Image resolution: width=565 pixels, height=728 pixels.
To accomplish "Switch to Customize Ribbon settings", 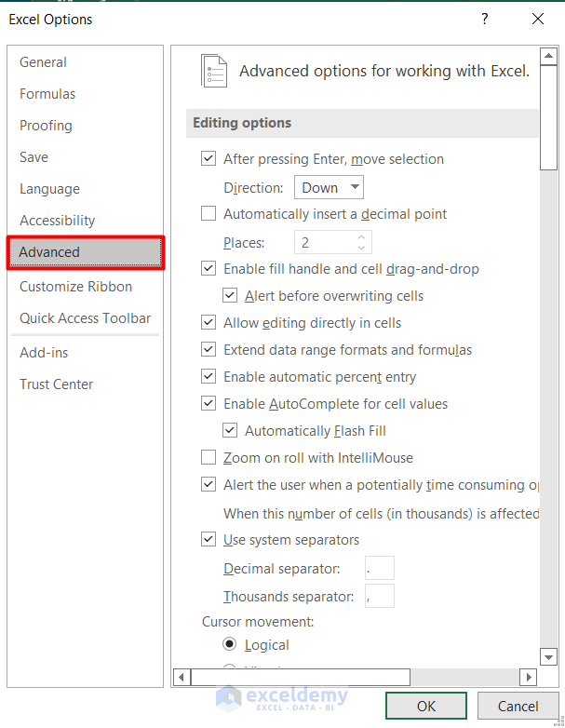I will 75,287.
